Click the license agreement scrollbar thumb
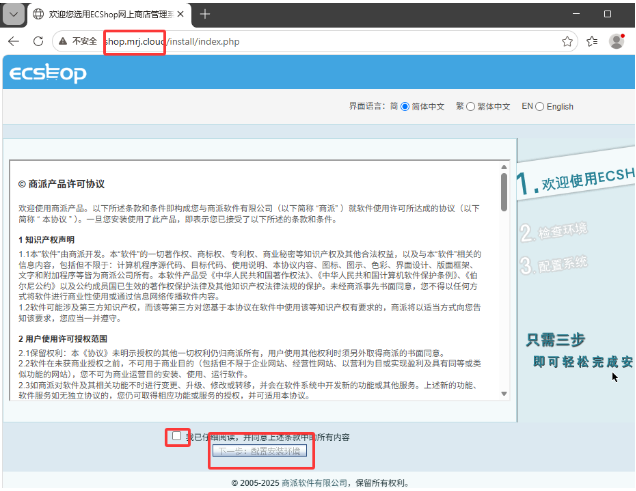Viewport: 636px width, 491px height. pyautogui.click(x=504, y=192)
